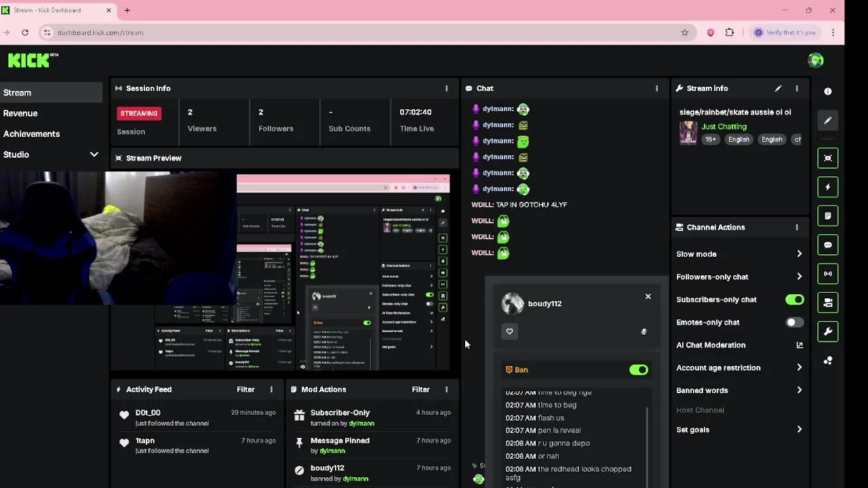The width and height of the screenshot is (868, 488).
Task: Toggle the stream preview widget icon in sidebar
Action: point(827,158)
